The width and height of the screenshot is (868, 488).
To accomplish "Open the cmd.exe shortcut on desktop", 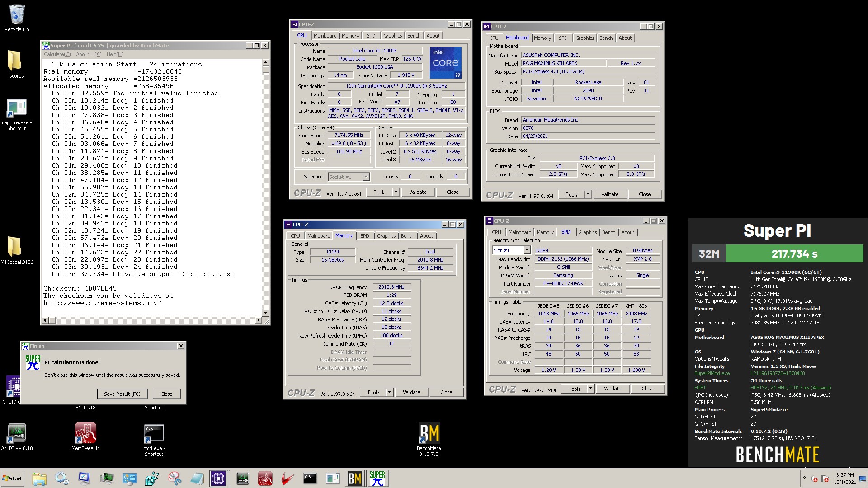I will tap(154, 440).
